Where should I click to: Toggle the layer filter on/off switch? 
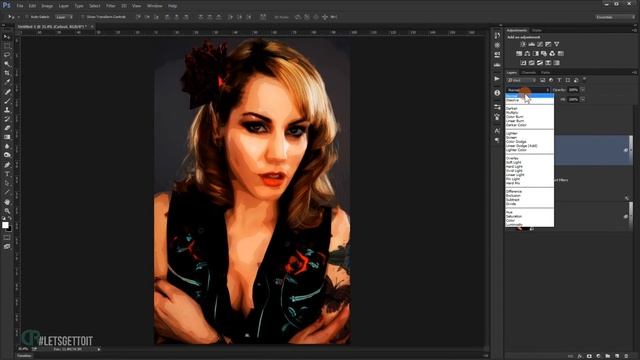(x=584, y=79)
